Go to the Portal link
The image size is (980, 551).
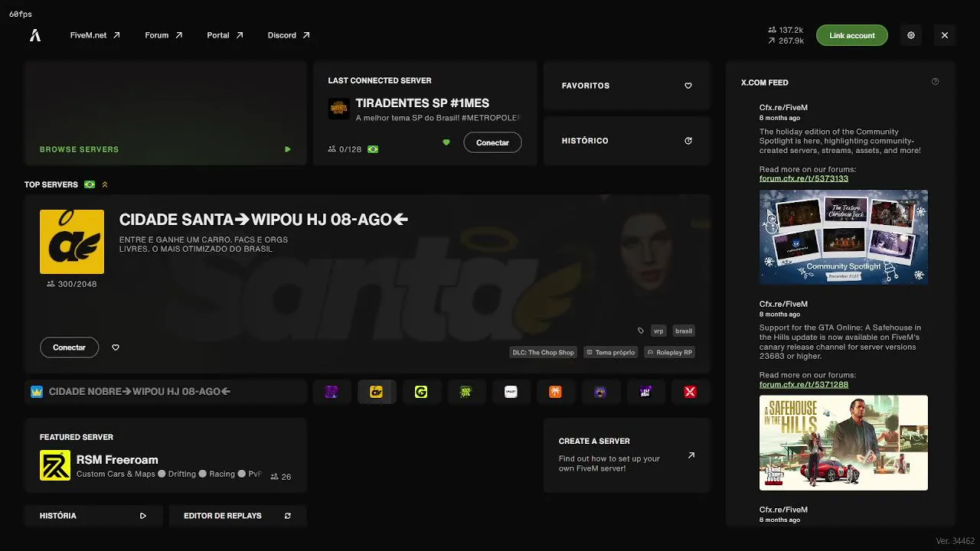pos(225,35)
